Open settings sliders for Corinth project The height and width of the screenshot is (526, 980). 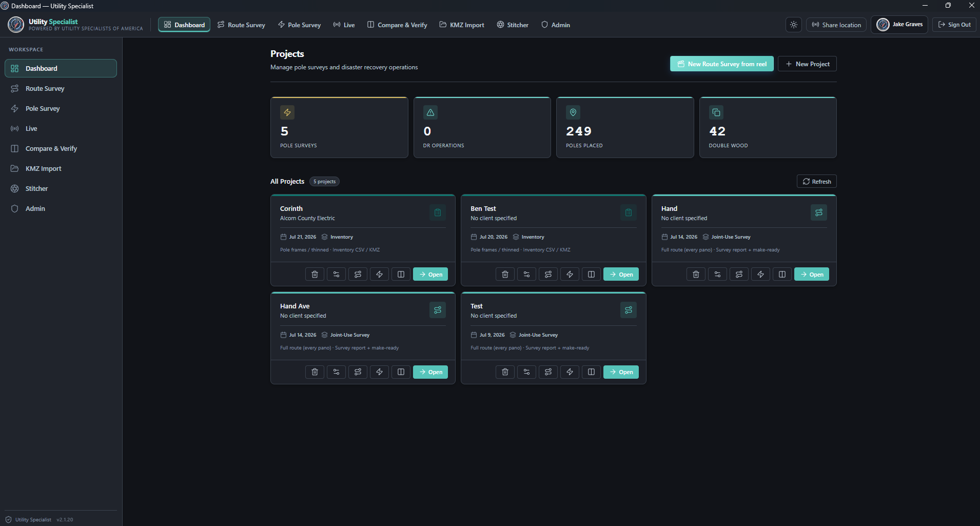(336, 275)
